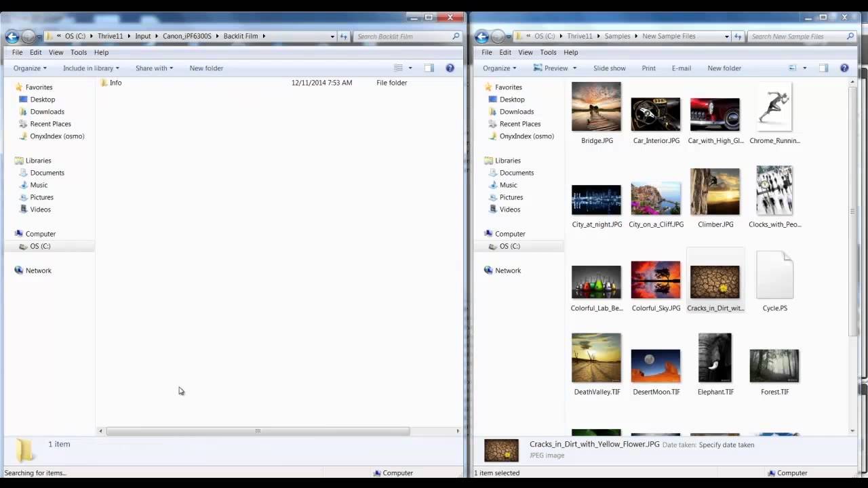Open File menu in New Sample Files window
The width and height of the screenshot is (868, 488).
pyautogui.click(x=487, y=52)
